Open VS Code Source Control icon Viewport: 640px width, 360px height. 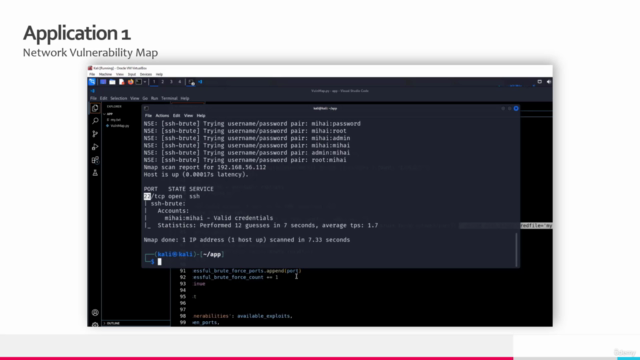[x=95, y=134]
